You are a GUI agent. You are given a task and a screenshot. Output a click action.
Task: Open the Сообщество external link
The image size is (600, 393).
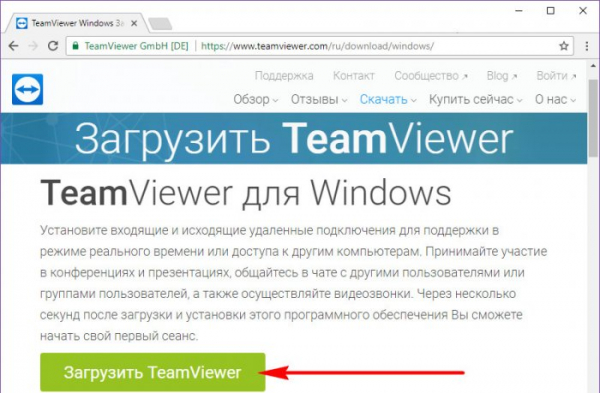431,76
